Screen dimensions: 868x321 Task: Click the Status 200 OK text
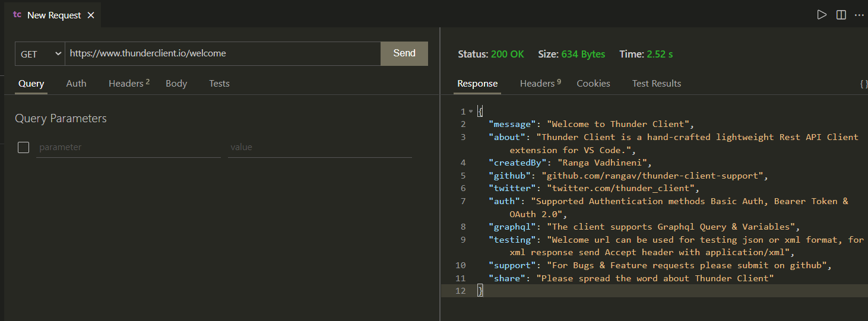[x=491, y=54]
